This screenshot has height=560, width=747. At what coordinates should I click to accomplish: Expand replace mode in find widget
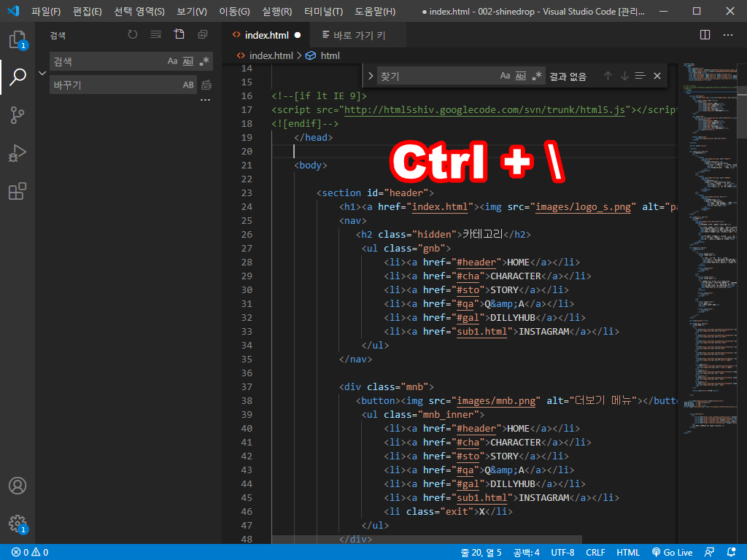[370, 76]
